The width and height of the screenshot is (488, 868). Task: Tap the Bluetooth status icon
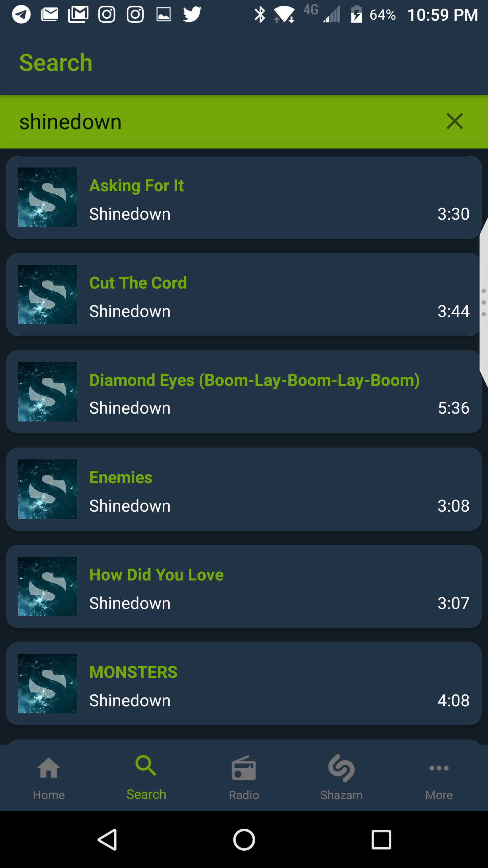[x=260, y=15]
